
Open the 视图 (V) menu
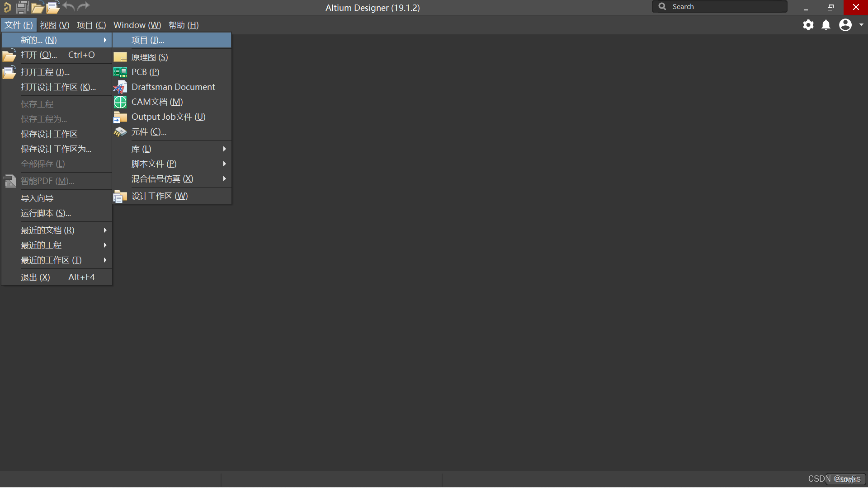[x=55, y=25]
